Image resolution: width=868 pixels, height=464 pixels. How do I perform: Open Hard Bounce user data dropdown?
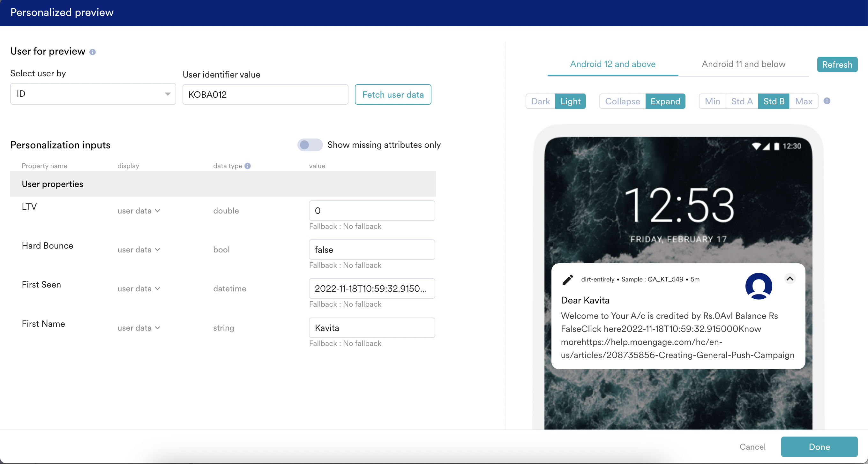point(138,250)
